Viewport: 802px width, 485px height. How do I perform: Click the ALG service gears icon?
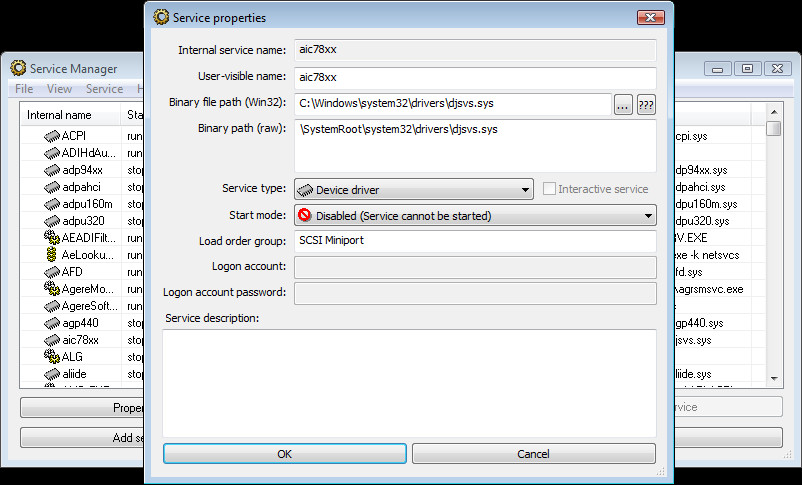(52, 356)
